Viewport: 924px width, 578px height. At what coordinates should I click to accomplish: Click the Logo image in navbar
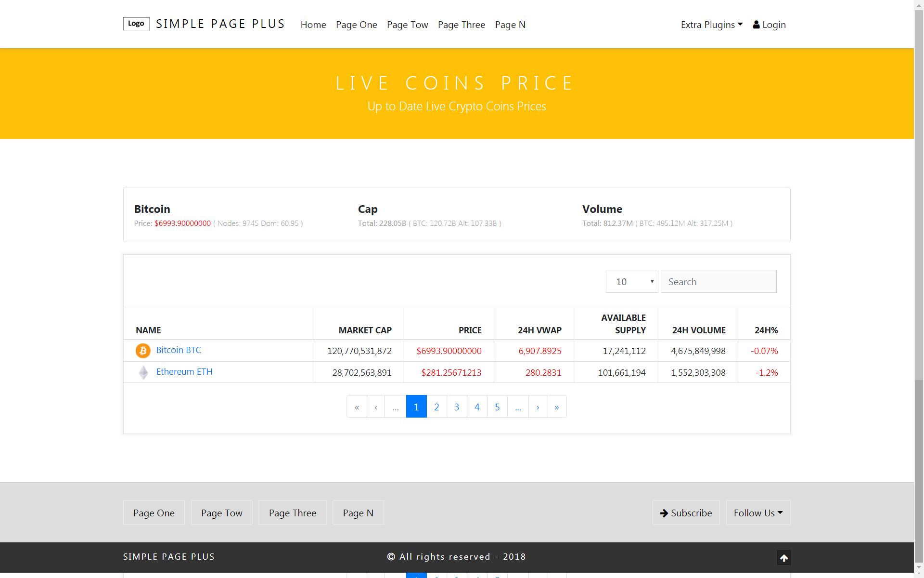click(x=136, y=24)
